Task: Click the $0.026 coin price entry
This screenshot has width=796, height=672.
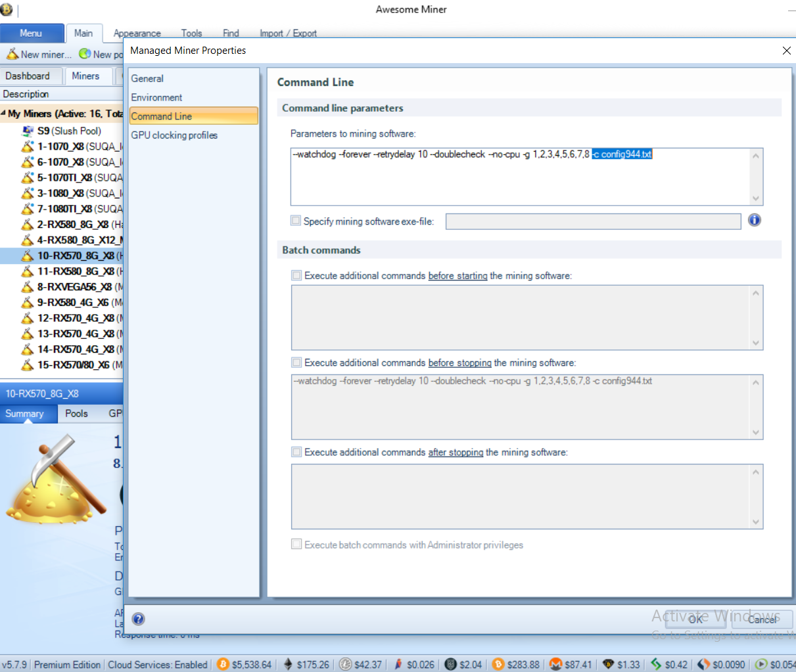Action: tap(414, 664)
